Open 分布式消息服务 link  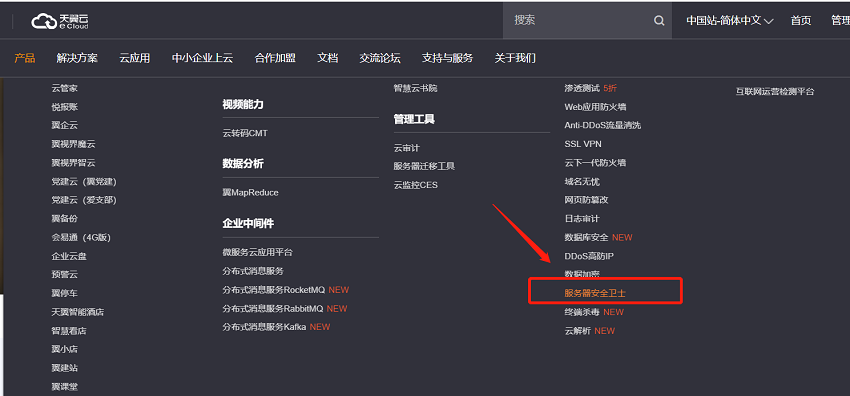(253, 271)
